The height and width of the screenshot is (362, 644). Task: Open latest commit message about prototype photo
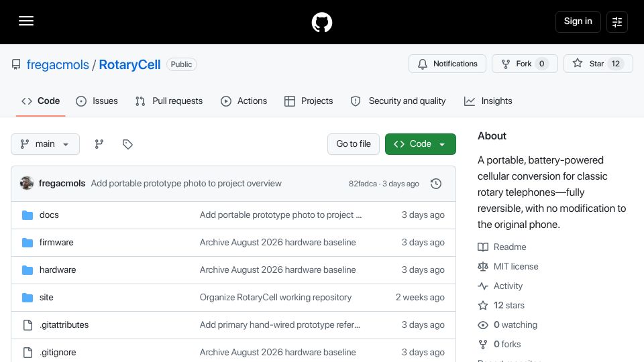point(186,184)
